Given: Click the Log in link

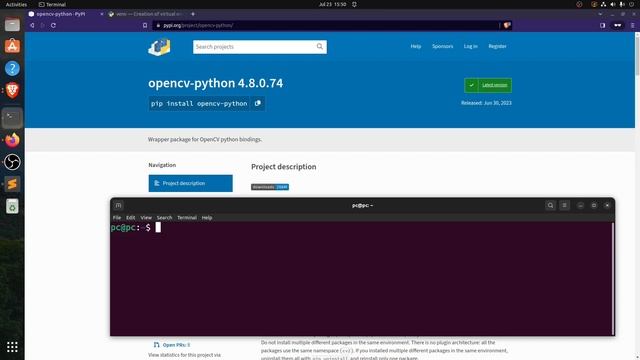Looking at the screenshot, I should [x=471, y=47].
